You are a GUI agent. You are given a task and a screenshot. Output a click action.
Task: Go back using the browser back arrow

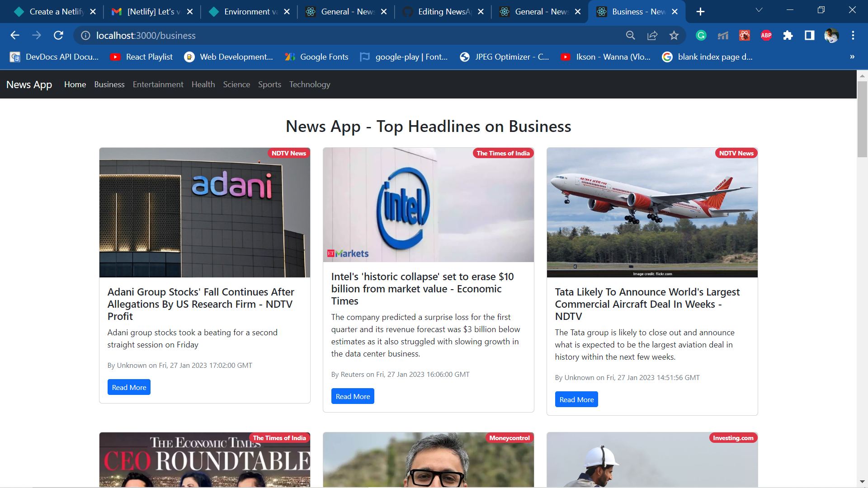15,35
